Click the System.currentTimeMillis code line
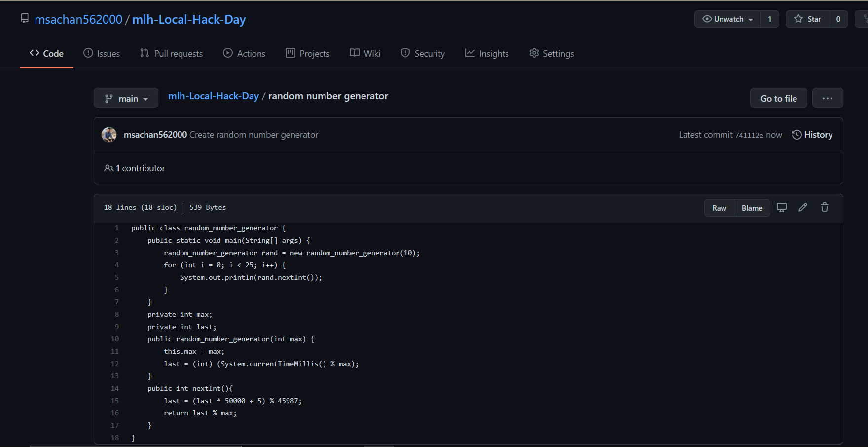The image size is (868, 447). click(261, 364)
